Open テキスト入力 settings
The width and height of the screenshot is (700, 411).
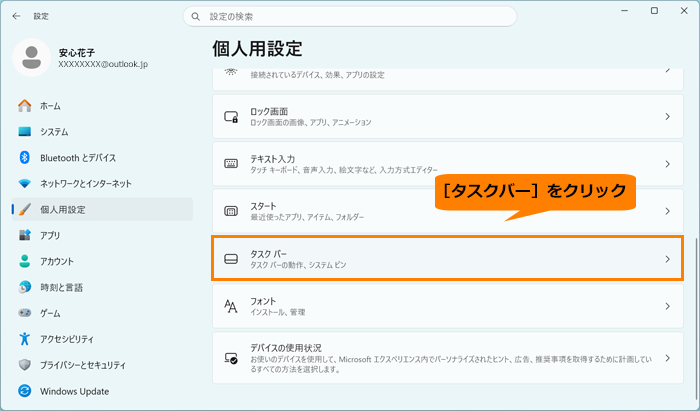point(448,164)
